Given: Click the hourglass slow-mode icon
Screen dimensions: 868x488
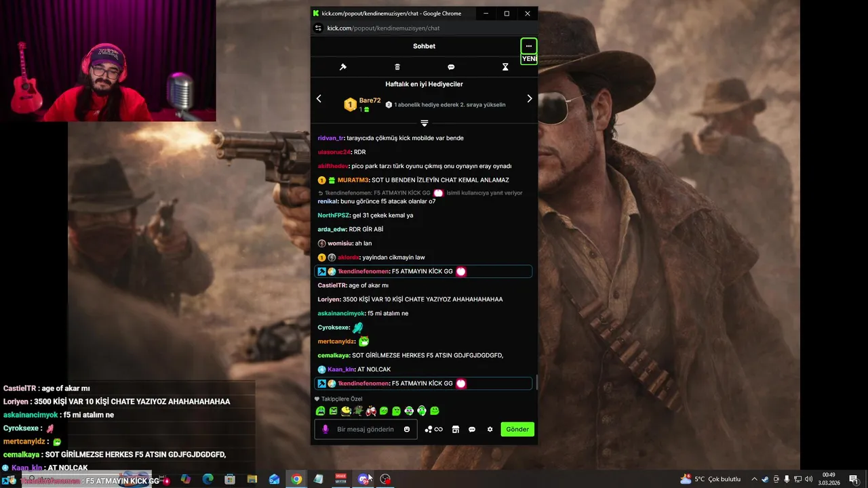Looking at the screenshot, I should click(x=505, y=67).
